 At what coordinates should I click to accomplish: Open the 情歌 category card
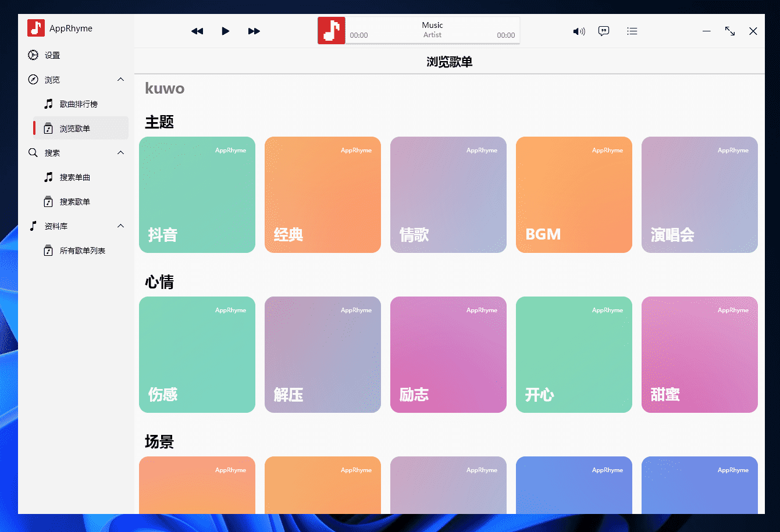[448, 195]
